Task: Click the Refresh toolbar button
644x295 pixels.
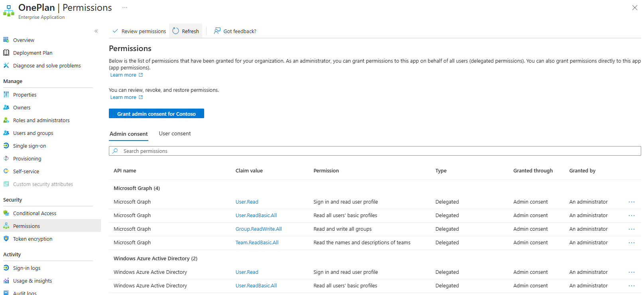Action: click(186, 31)
